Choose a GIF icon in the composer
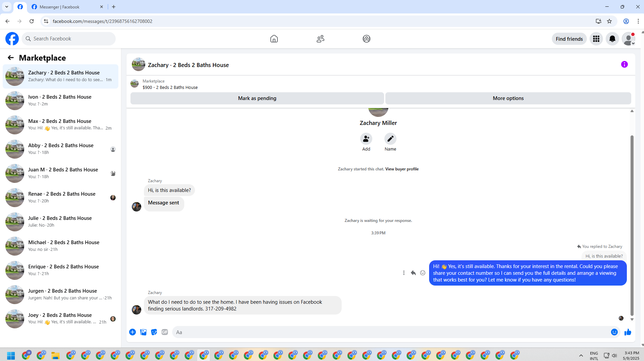This screenshot has height=361, width=644. pyautogui.click(x=165, y=332)
